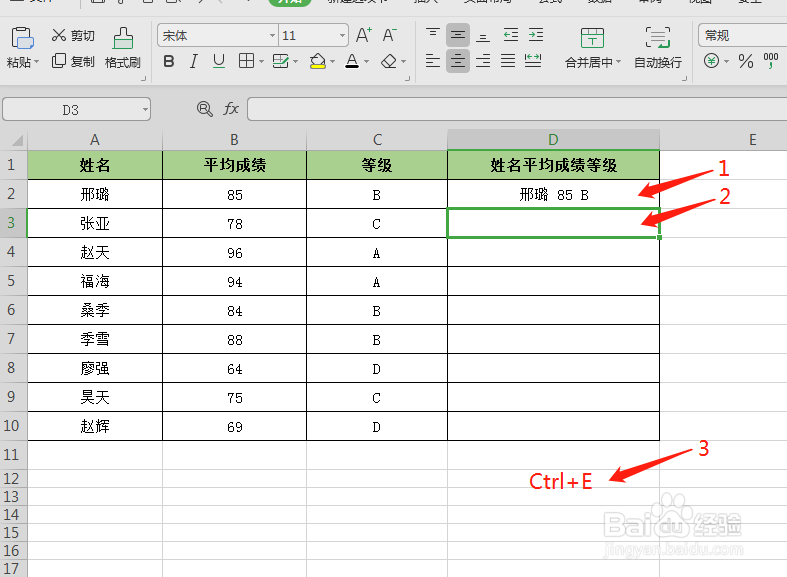Decrease indent icon

(510, 35)
